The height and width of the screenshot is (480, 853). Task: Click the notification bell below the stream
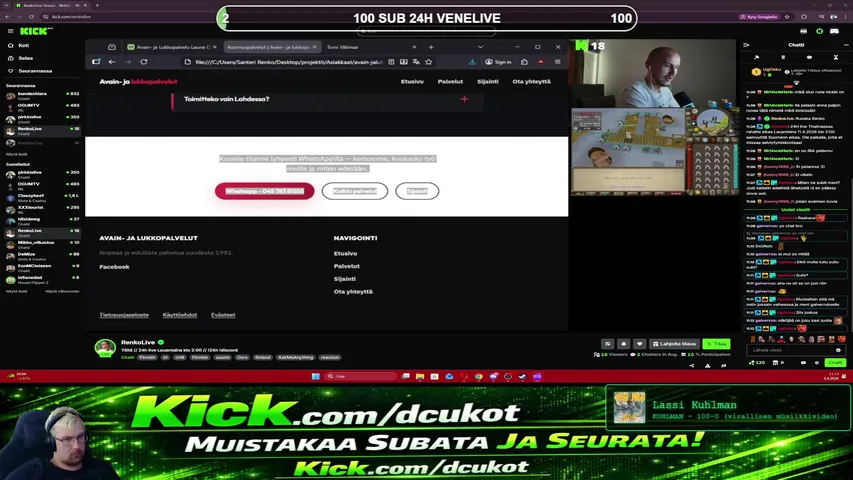coord(623,344)
